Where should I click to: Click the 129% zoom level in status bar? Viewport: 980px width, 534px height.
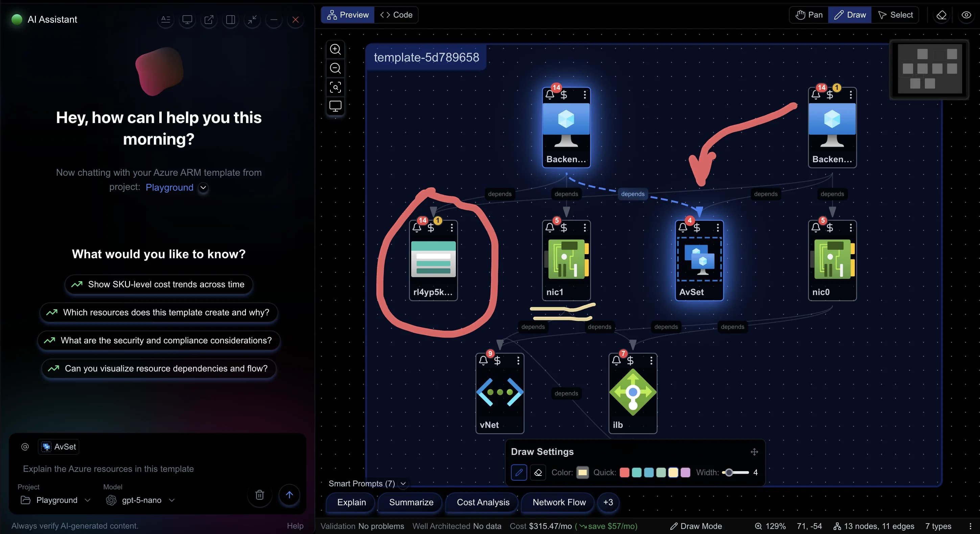pyautogui.click(x=770, y=526)
